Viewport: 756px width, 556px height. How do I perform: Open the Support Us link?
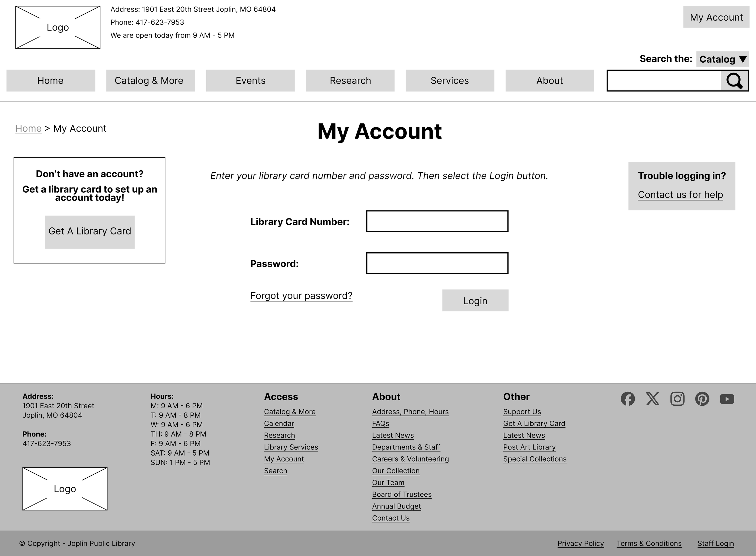pos(522,412)
